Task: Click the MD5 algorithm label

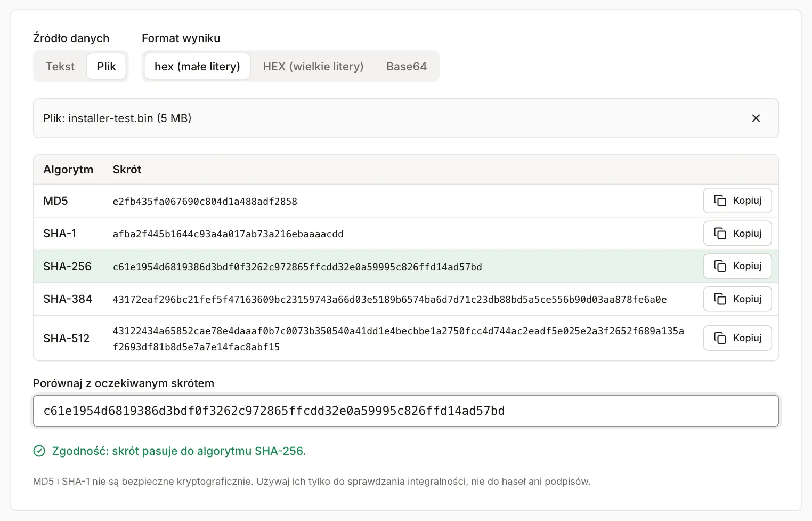Action: pyautogui.click(x=56, y=201)
